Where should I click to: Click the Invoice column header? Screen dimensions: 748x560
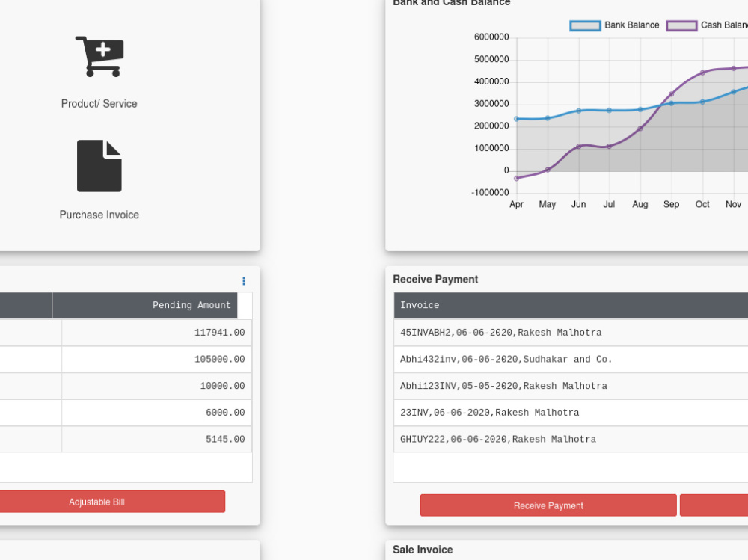click(x=571, y=305)
